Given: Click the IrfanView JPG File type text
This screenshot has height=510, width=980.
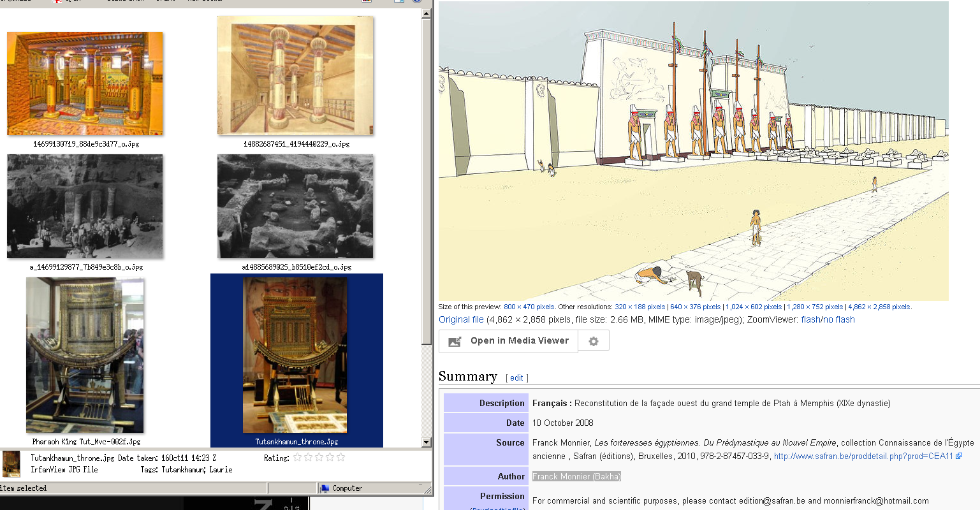Looking at the screenshot, I should click(x=64, y=470).
